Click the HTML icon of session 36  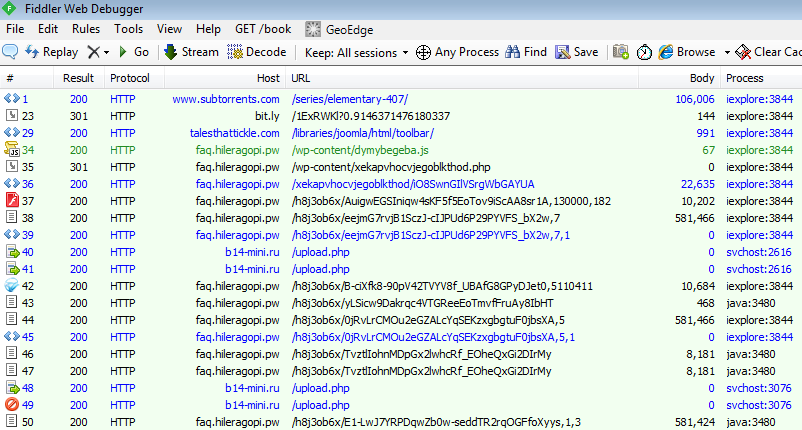[x=11, y=183]
